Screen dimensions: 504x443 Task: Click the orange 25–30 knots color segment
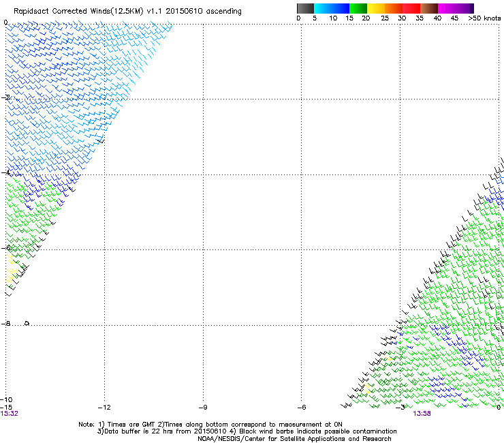pyautogui.click(x=394, y=8)
